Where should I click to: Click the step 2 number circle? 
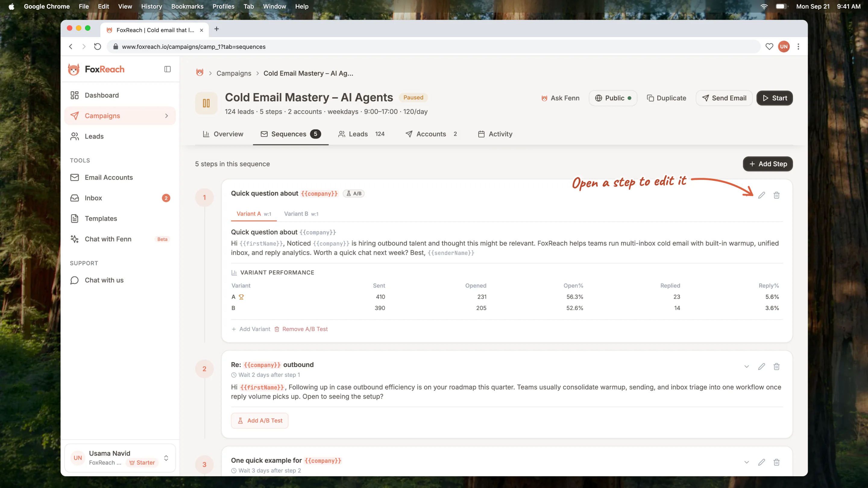204,369
